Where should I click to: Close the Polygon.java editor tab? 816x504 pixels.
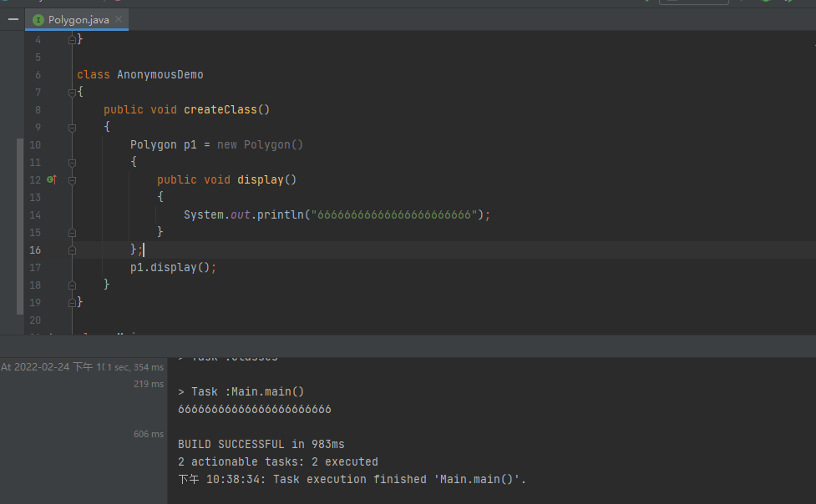(119, 19)
